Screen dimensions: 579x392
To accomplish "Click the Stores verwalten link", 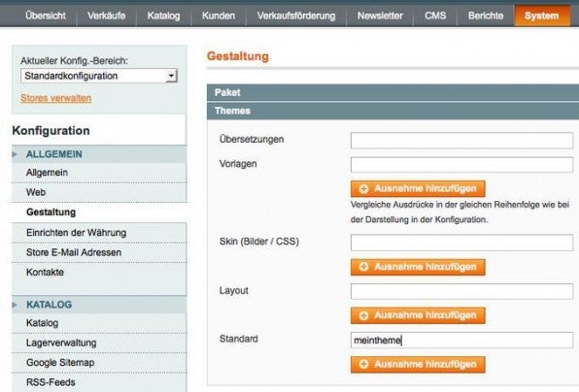I will pyautogui.click(x=55, y=98).
